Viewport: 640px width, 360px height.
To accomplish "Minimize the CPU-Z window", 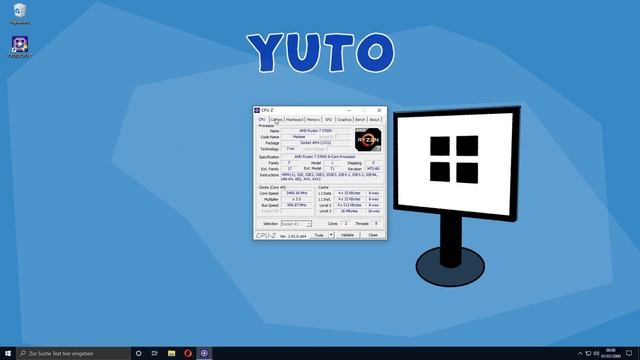I will pos(349,110).
